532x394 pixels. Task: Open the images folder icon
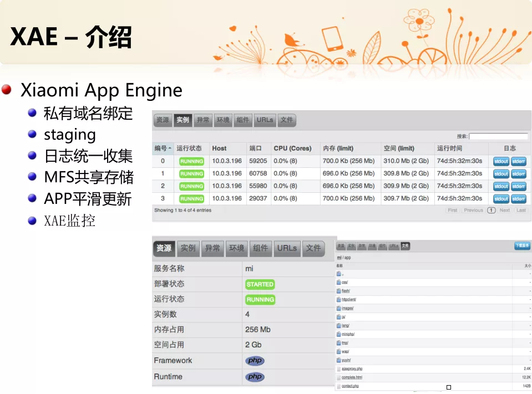point(338,308)
